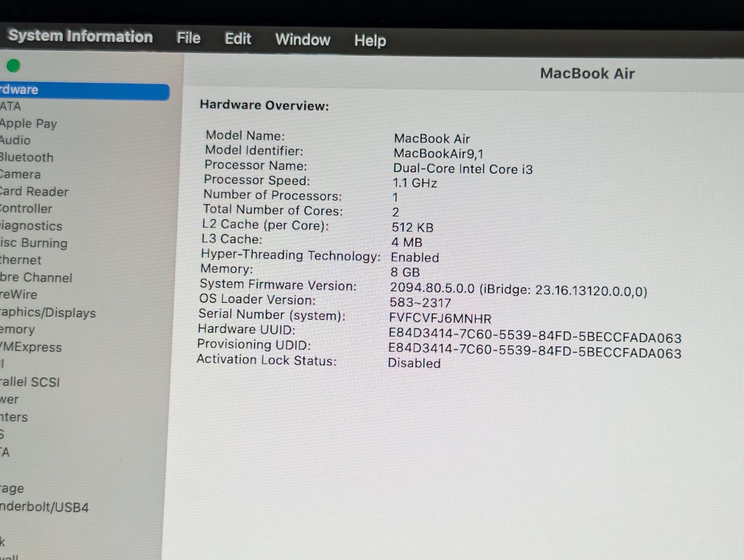This screenshot has width=744, height=560.
Task: Show Audio hardware details
Action: (x=16, y=141)
